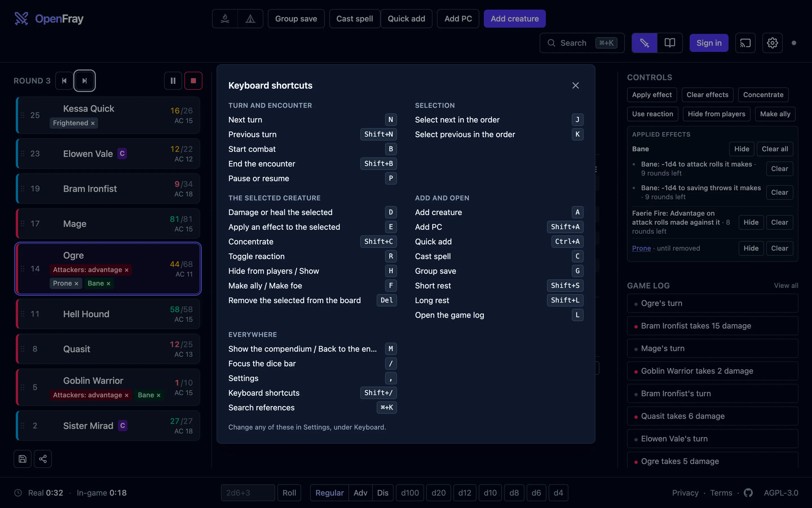812x508 pixels.
Task: Click the Sign in button
Action: click(x=709, y=43)
